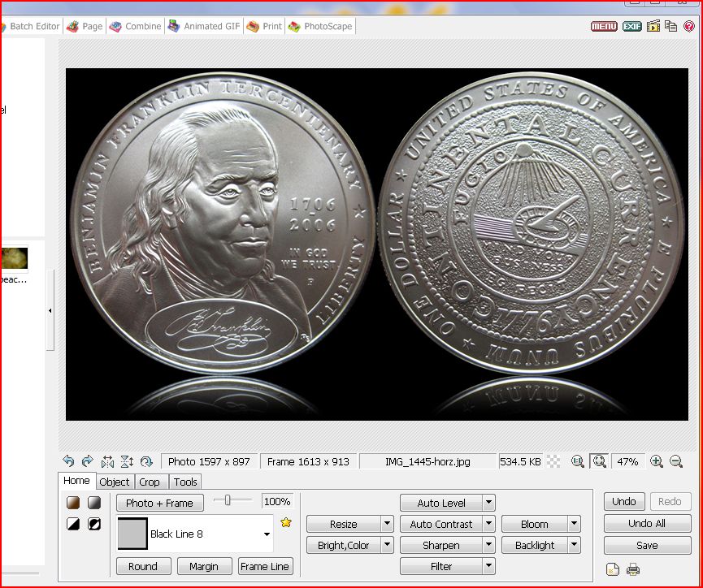
Task: Click the rotate clockwise arrow icon
Action: point(87,461)
